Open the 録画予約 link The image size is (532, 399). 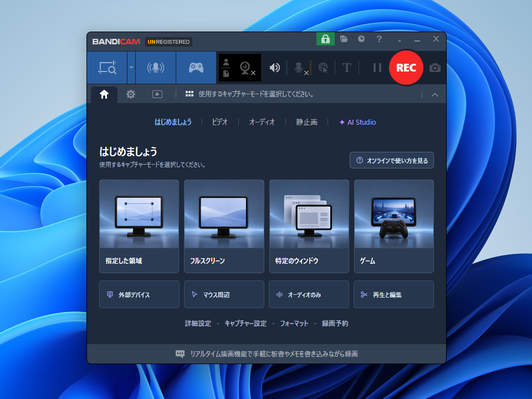point(335,323)
